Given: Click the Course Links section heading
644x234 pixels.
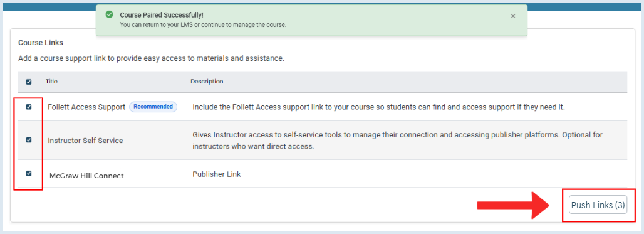Looking at the screenshot, I should [40, 43].
